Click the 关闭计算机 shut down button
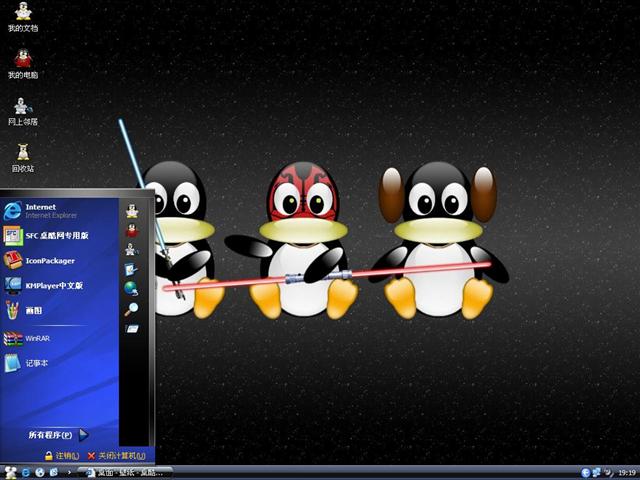The image size is (640, 480). click(x=117, y=456)
